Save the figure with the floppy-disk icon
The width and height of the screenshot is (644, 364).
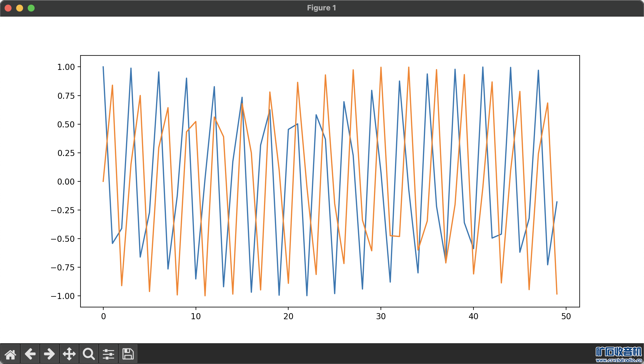128,354
